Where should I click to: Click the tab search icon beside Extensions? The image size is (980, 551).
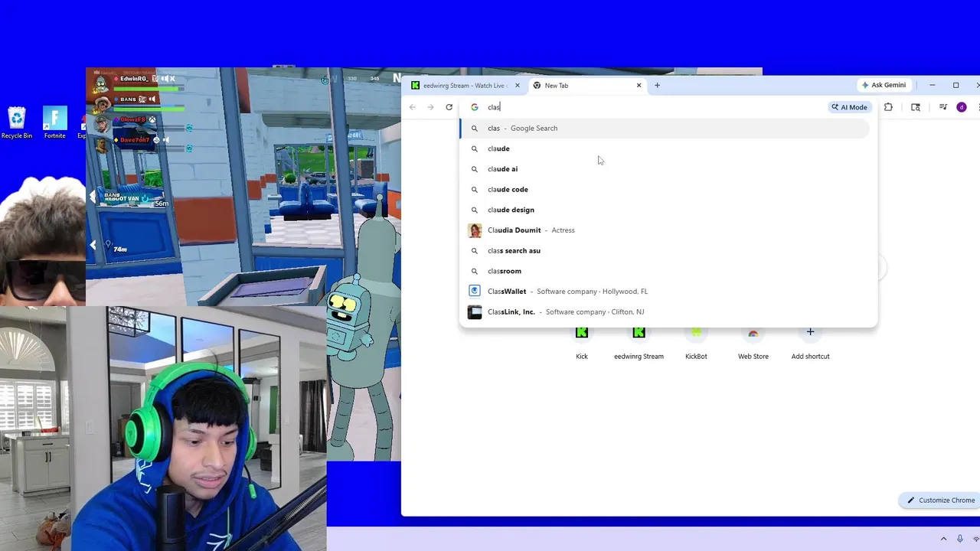click(x=916, y=107)
